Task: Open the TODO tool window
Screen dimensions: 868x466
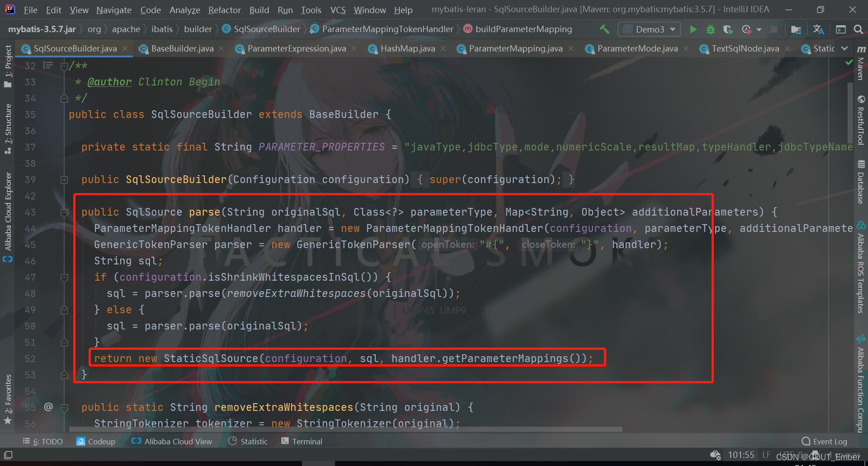Action: click(x=43, y=441)
